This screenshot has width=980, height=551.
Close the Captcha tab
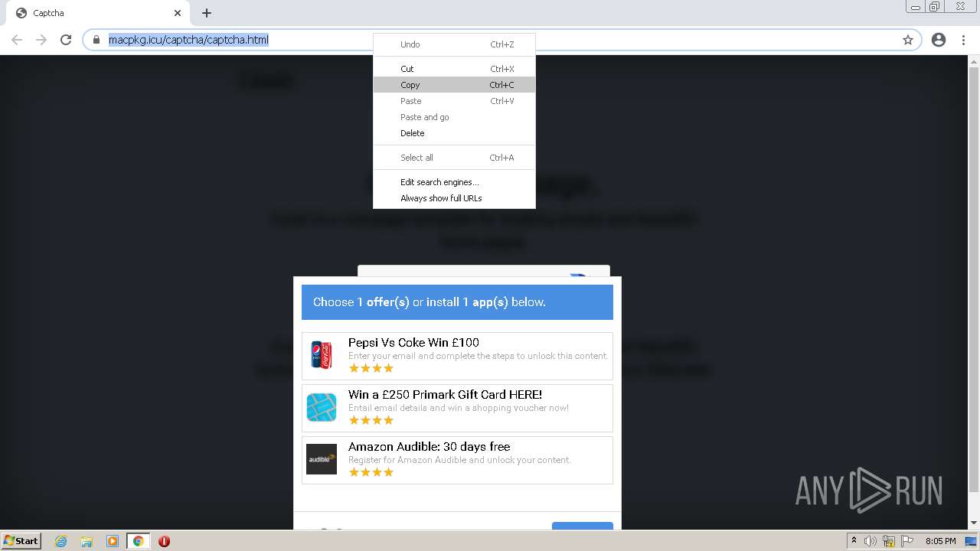178,13
